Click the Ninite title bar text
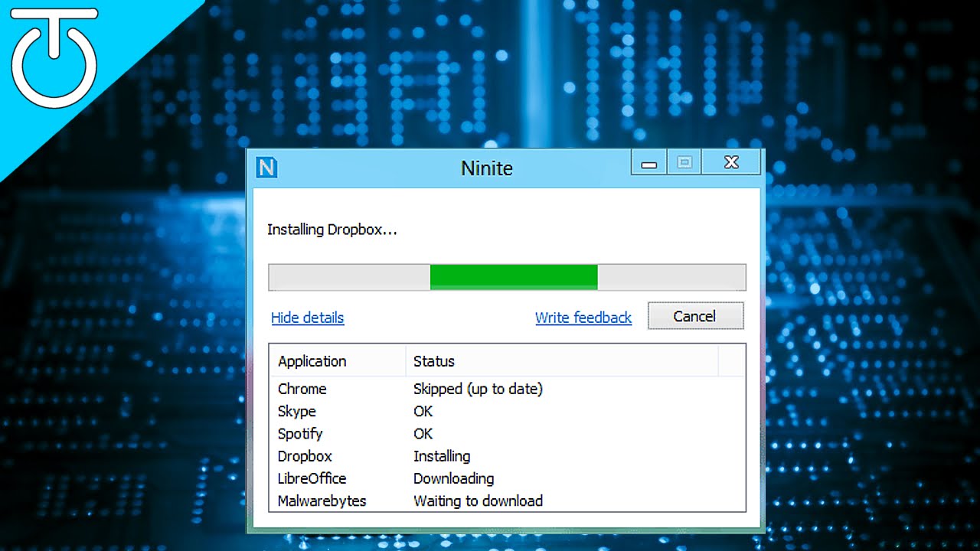Screen dimensions: 980x551 [x=487, y=168]
